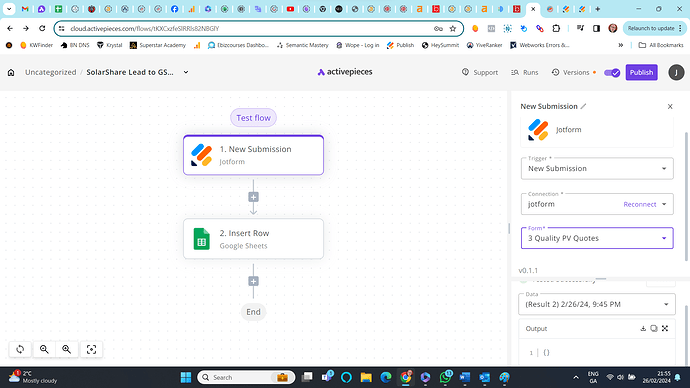Open the Form 3 Quality PV Quotes dropdown
The width and height of the screenshot is (690, 388).
[597, 238]
